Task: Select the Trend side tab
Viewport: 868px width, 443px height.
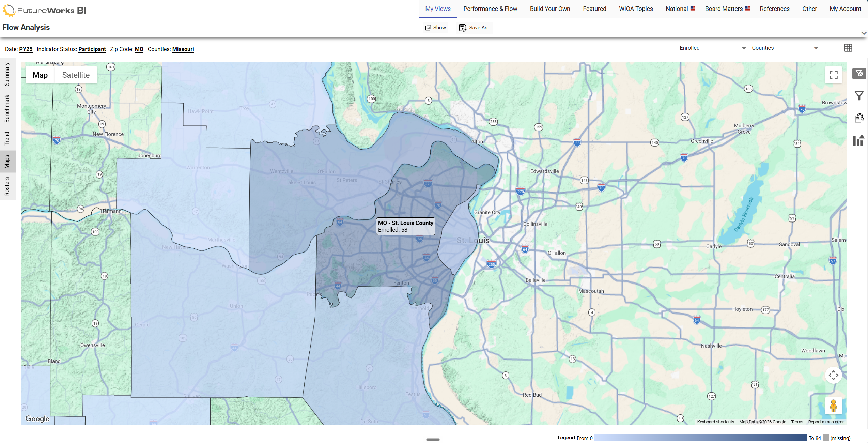Action: 7,138
